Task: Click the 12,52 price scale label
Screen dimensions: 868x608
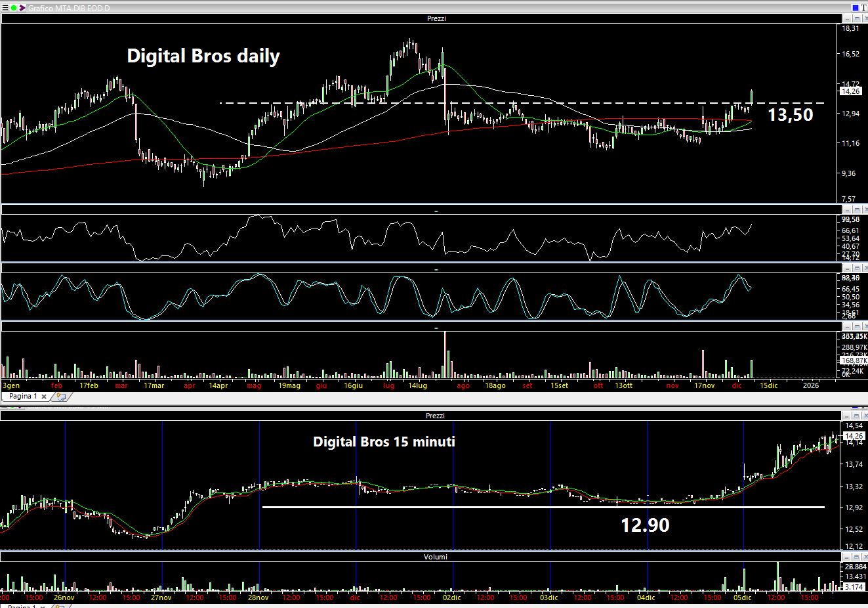Action: 855,529
